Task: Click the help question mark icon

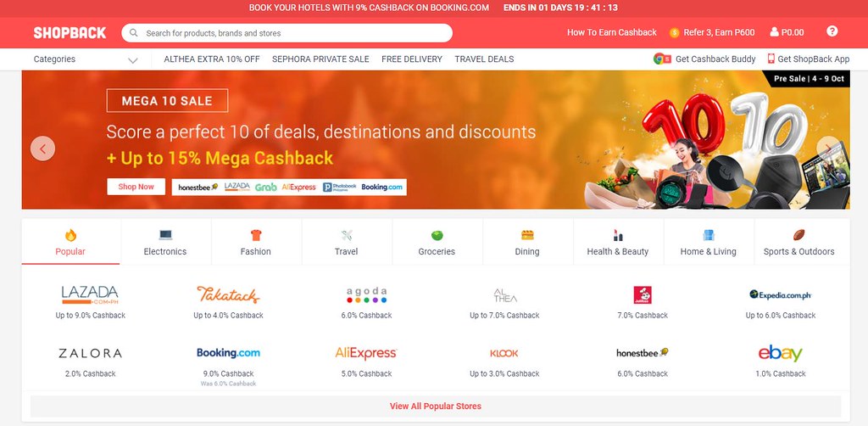Action: [x=832, y=31]
